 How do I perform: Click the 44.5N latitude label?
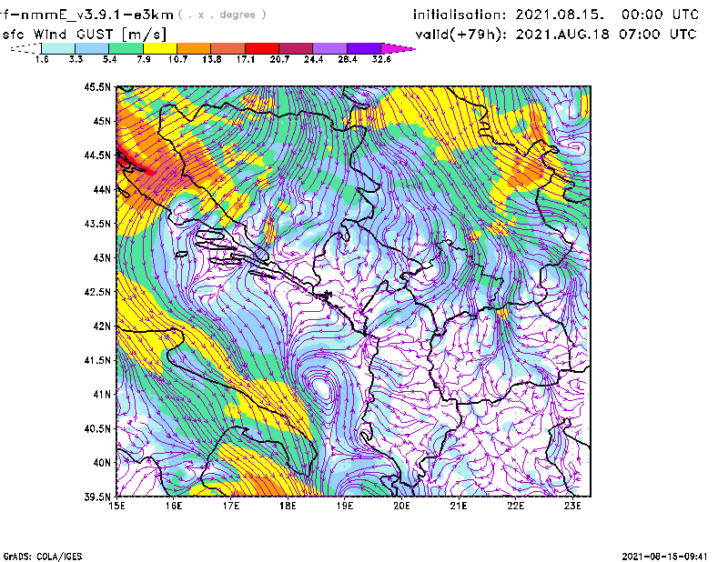97,155
